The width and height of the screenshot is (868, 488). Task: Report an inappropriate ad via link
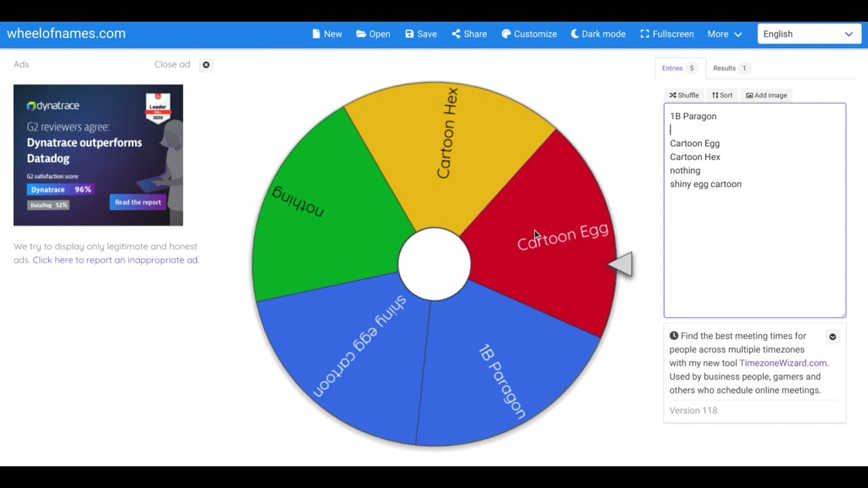point(116,260)
